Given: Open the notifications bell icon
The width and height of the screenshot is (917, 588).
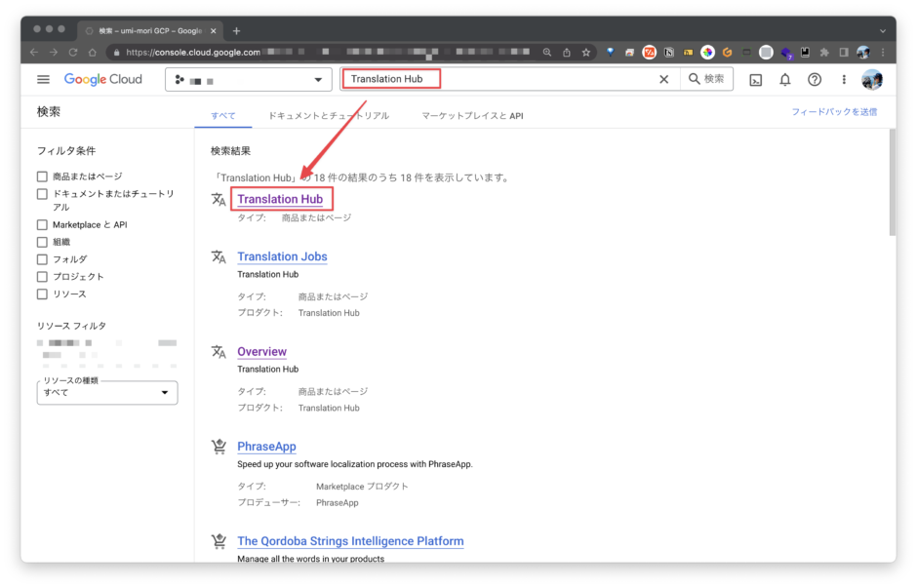Looking at the screenshot, I should (x=785, y=79).
